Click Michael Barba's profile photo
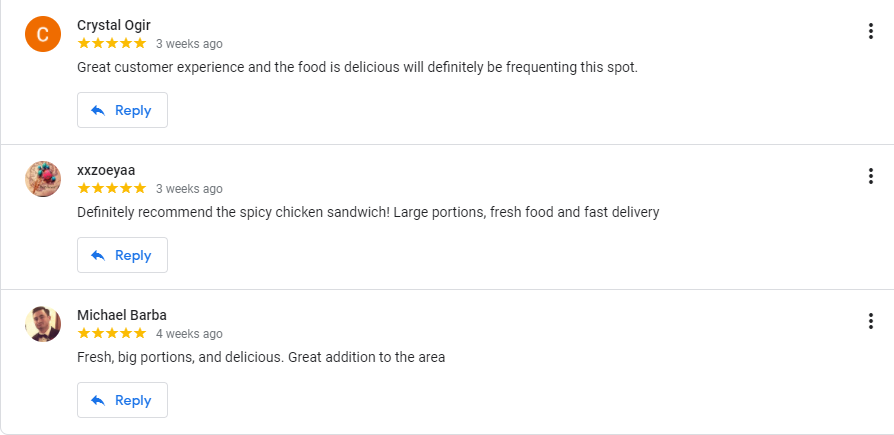The image size is (894, 435). tap(43, 324)
